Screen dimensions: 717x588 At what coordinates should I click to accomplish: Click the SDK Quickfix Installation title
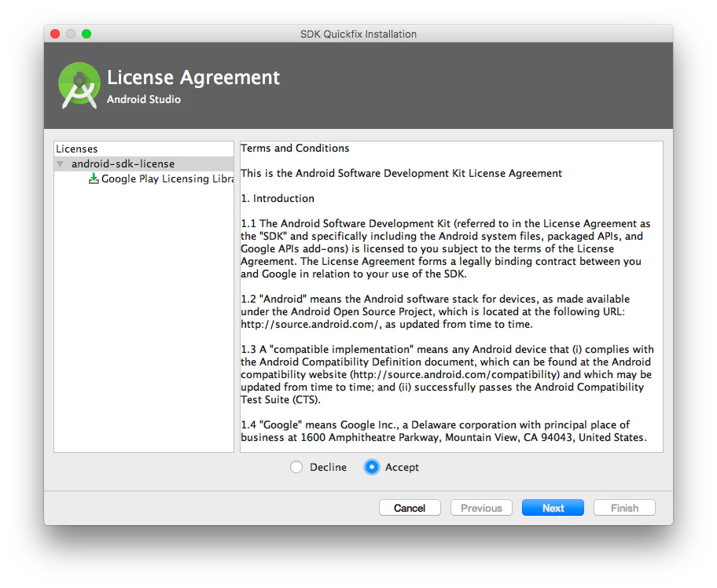point(358,35)
